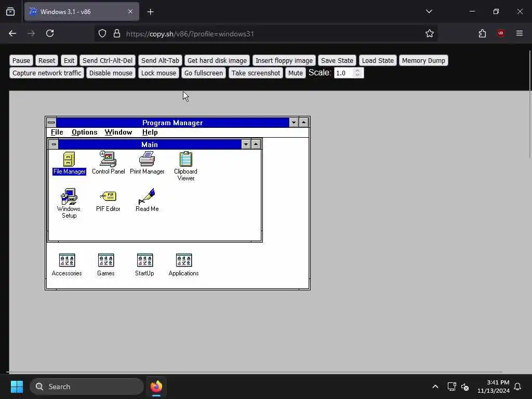Select the Games program group icon

(106, 265)
